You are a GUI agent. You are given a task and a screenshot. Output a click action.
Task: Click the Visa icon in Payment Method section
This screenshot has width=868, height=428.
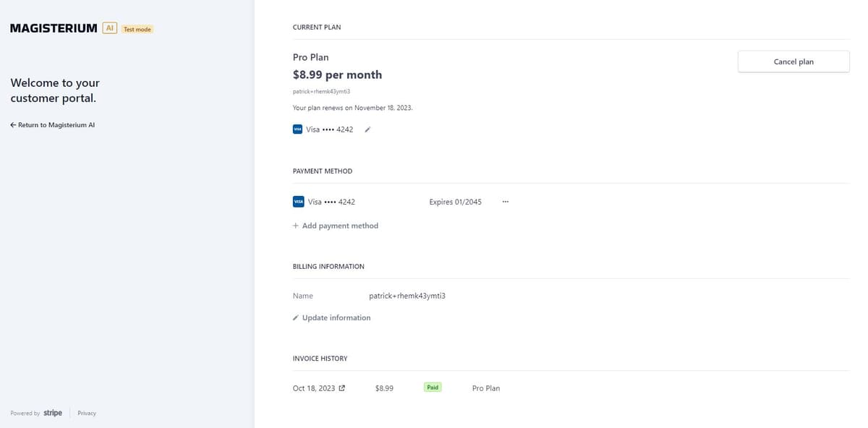(x=299, y=201)
